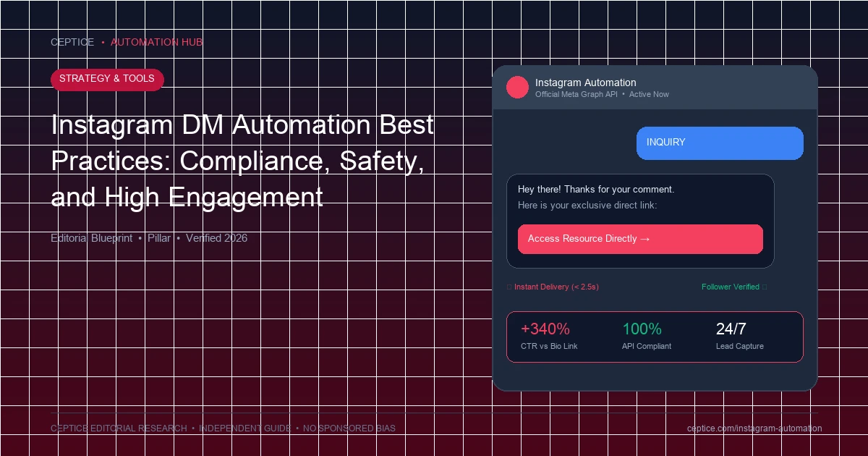Open the INQUIRY chat message bubble
Viewport: 868px width, 456px height.
click(x=720, y=143)
